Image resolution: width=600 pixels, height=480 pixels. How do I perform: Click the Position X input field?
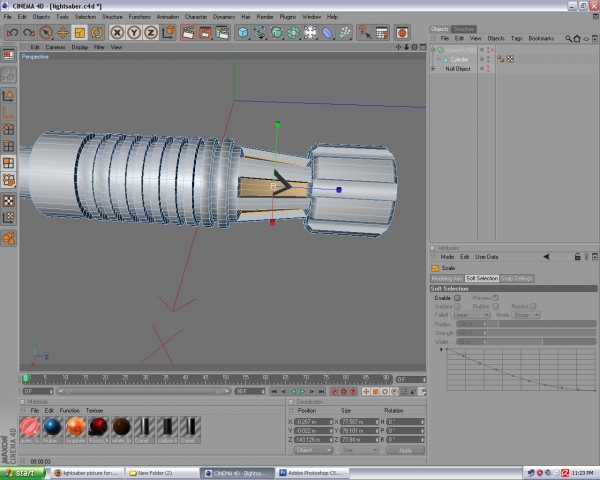[x=313, y=421]
